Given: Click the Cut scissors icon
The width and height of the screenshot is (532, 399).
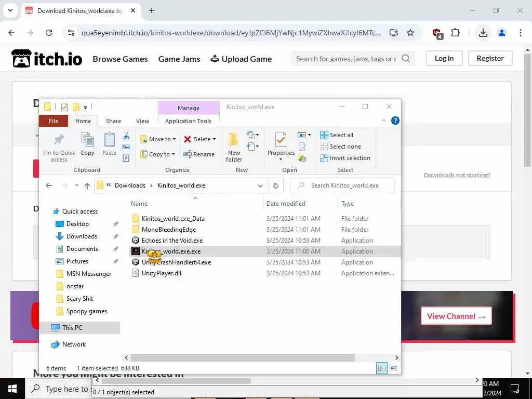Looking at the screenshot, I should (x=126, y=136).
